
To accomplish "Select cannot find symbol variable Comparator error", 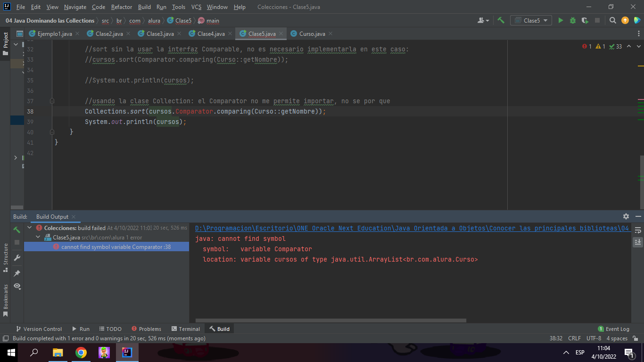I will (107, 247).
